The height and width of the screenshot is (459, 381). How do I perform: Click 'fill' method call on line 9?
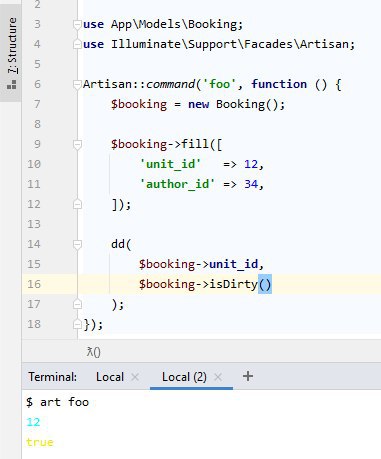tap(195, 144)
